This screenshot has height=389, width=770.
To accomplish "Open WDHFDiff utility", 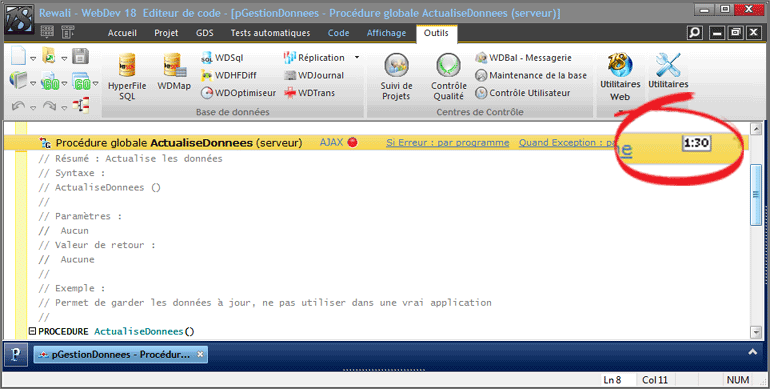I will point(229,75).
